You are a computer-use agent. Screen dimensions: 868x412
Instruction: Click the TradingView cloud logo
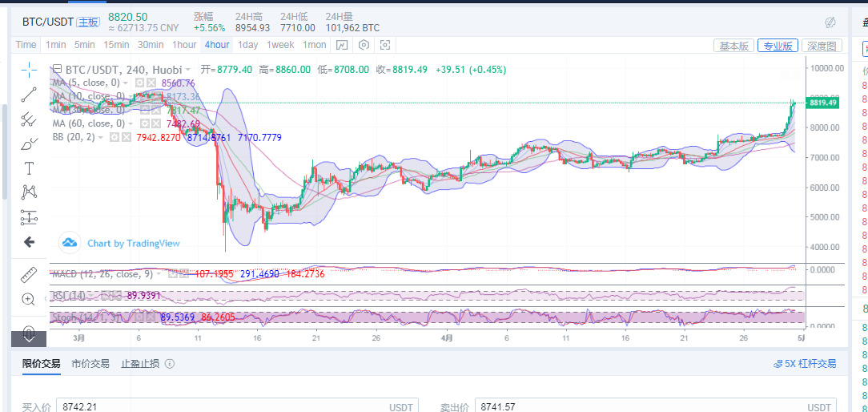69,243
